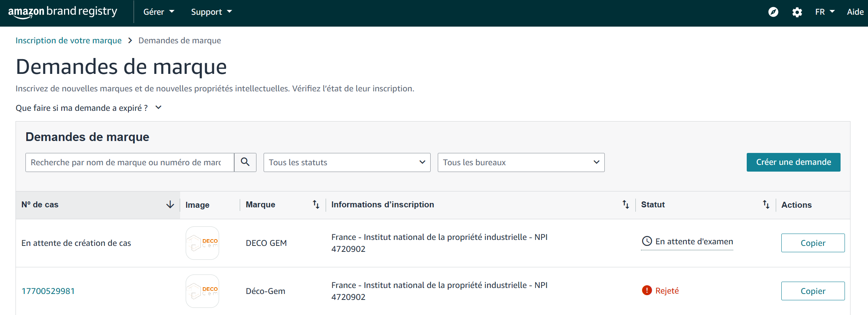
Task: Open the settings gear icon
Action: pyautogui.click(x=797, y=12)
